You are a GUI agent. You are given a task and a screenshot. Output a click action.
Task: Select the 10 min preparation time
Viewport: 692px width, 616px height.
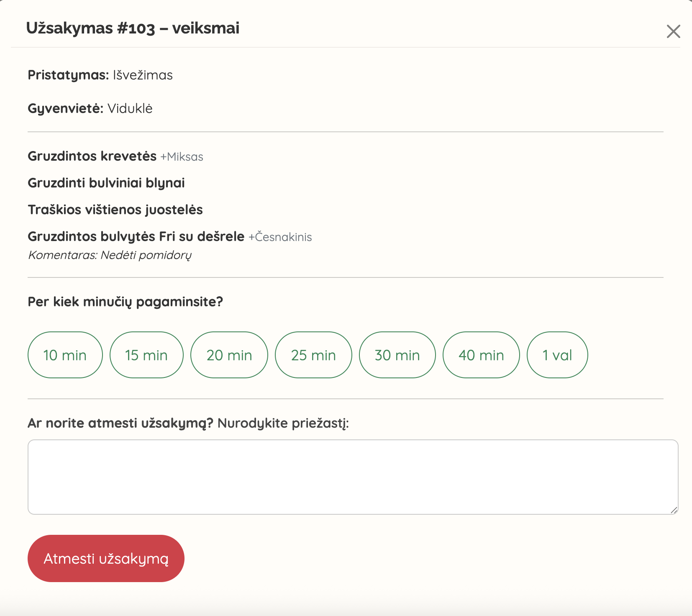click(65, 355)
